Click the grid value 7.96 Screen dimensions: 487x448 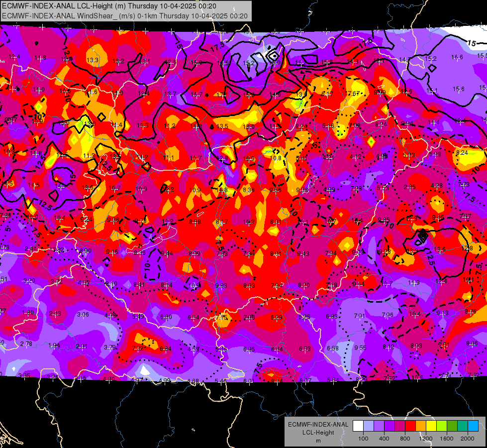(388, 315)
